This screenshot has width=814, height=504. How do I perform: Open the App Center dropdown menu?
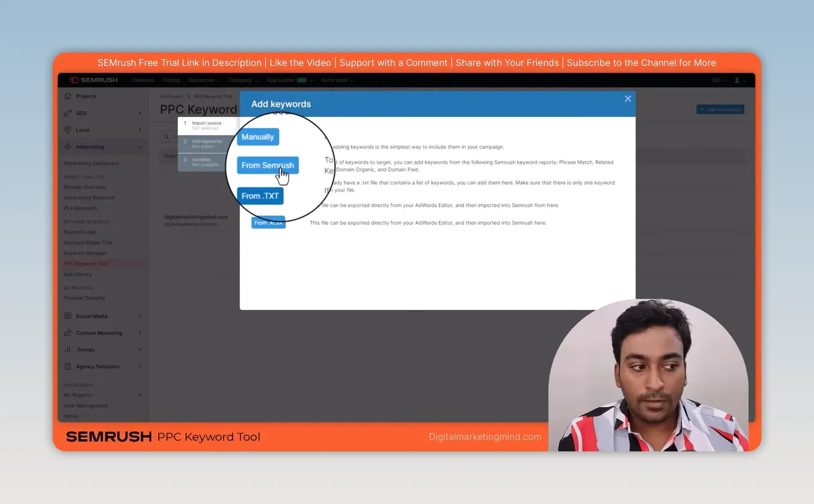click(290, 80)
